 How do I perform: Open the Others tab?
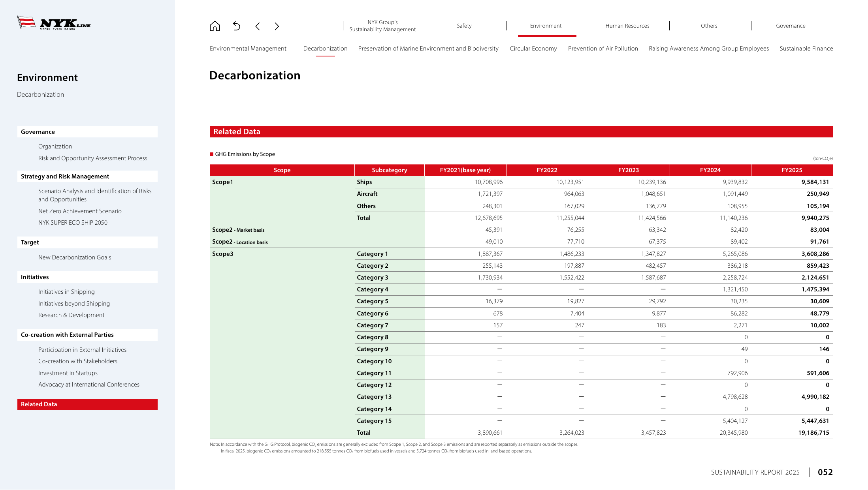pyautogui.click(x=709, y=26)
